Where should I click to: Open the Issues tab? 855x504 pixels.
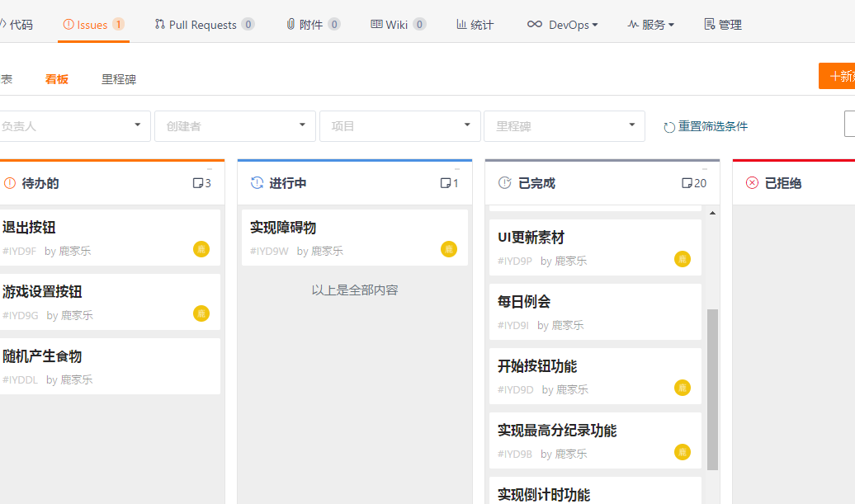tap(93, 25)
